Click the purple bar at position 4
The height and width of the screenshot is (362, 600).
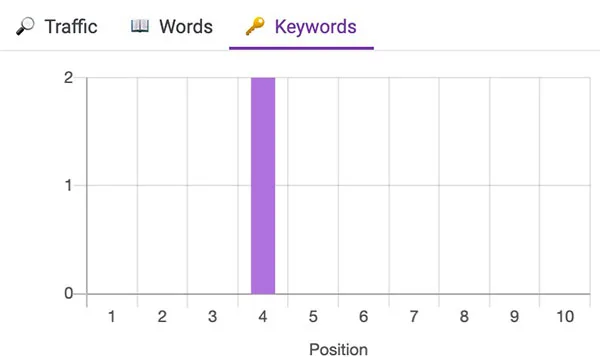click(x=263, y=186)
